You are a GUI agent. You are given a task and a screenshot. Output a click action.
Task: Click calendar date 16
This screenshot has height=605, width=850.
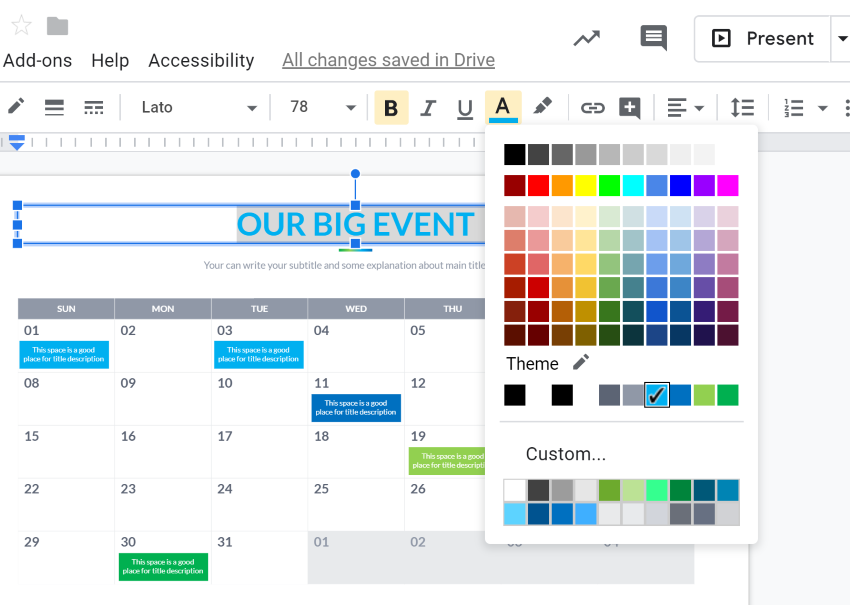[x=128, y=436]
